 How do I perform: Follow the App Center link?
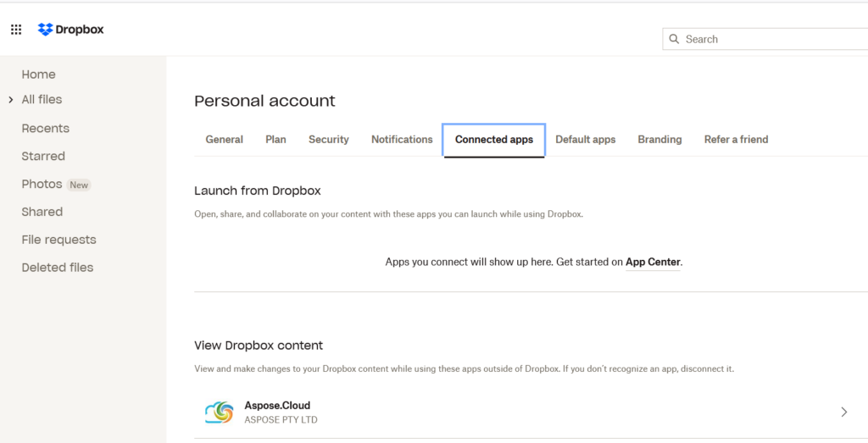point(653,263)
